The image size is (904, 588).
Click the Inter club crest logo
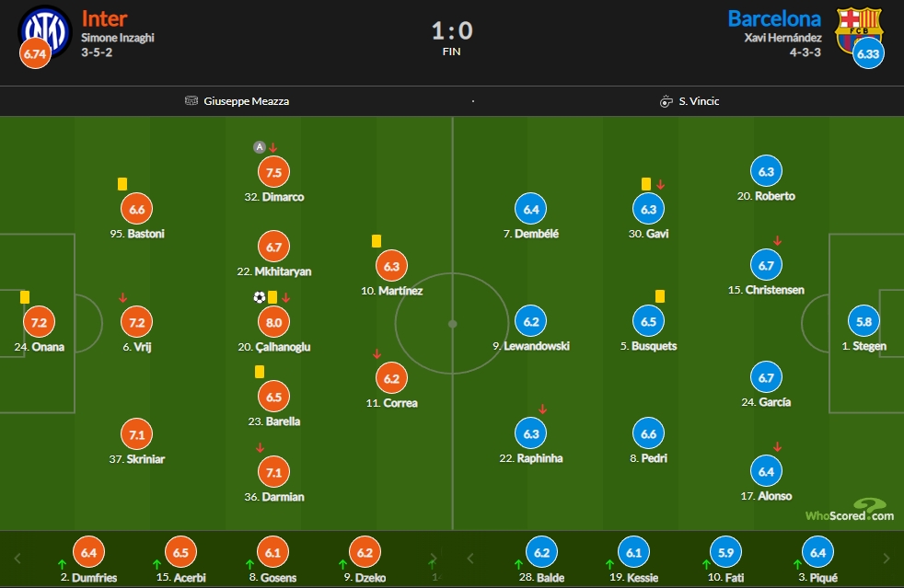click(45, 32)
